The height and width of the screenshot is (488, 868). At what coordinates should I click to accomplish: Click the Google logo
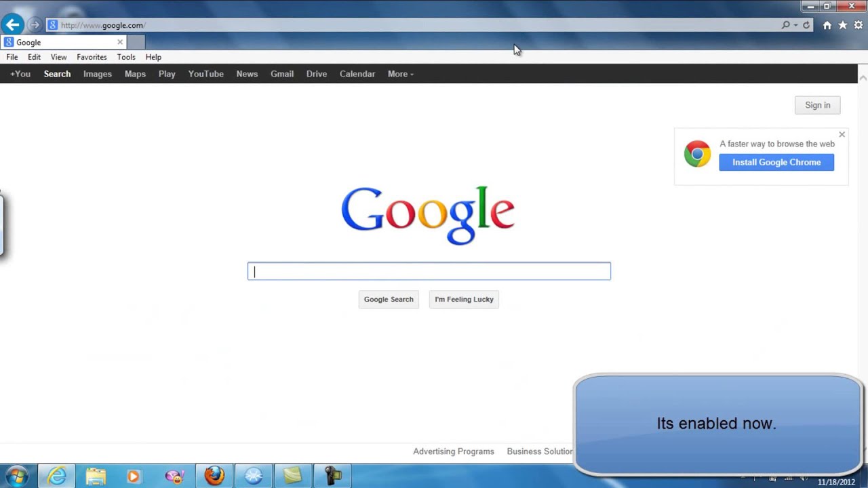(428, 215)
